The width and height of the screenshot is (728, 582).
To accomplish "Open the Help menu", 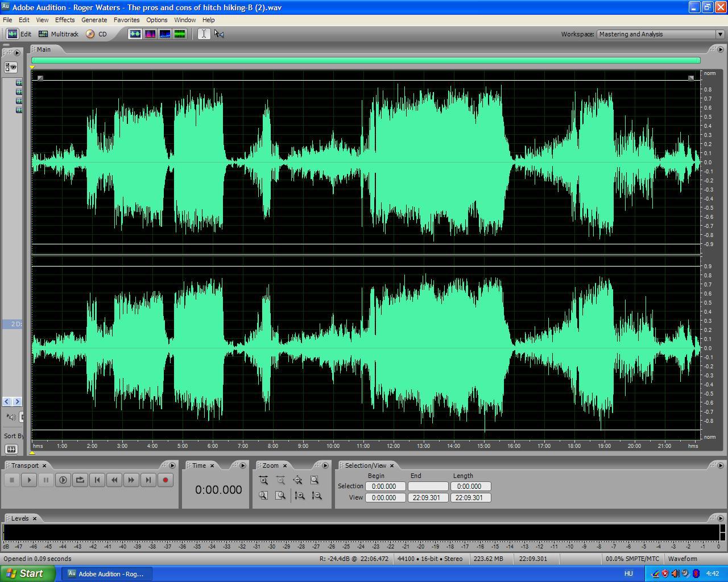I will click(x=209, y=20).
